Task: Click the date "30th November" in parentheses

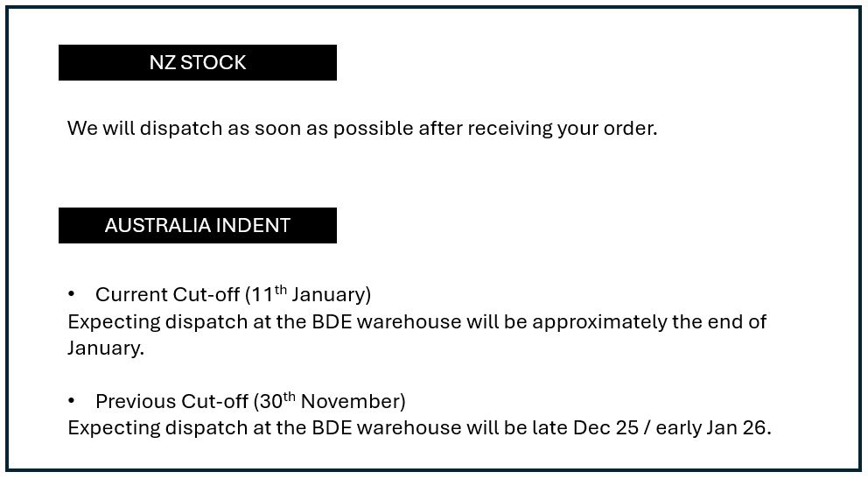Action: click(x=329, y=402)
